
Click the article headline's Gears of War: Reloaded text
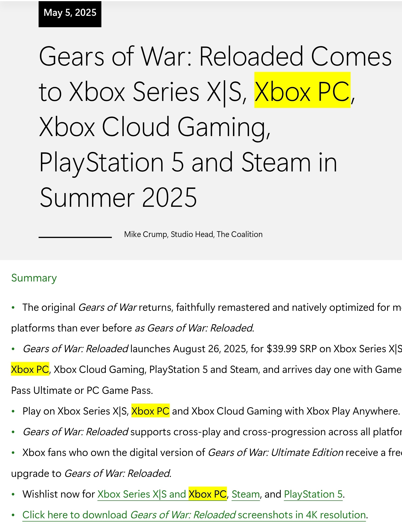click(171, 57)
